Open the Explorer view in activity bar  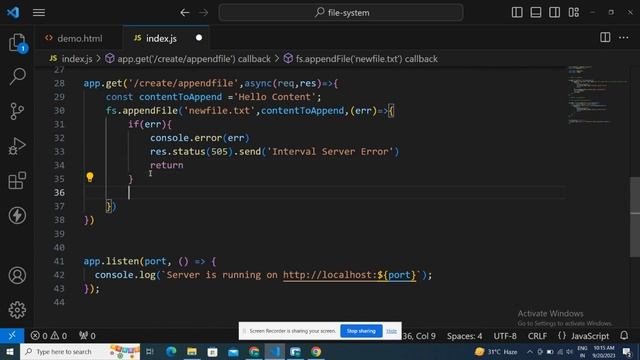point(17,42)
